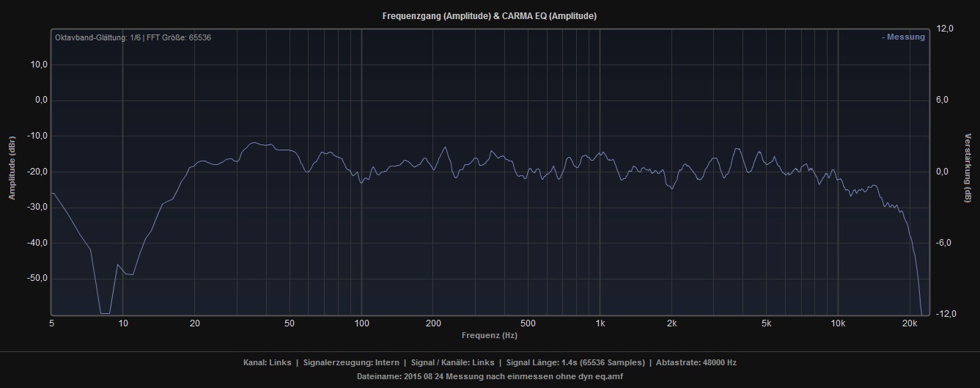This screenshot has width=980, height=388.
Task: Click the 100 tick on the frequency axis
Action: [361, 323]
